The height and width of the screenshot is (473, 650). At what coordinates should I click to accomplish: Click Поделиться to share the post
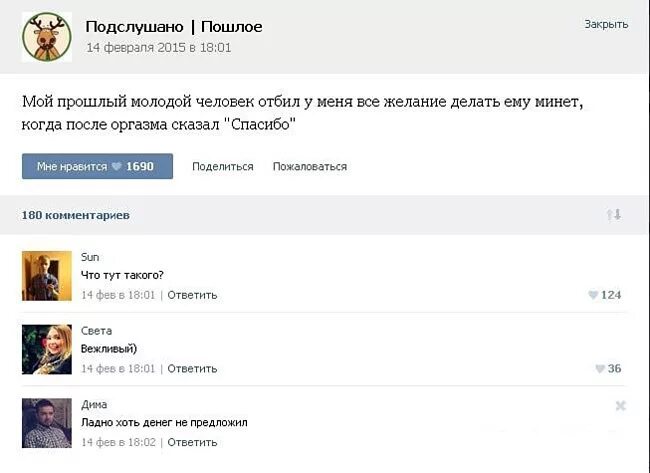coord(222,167)
